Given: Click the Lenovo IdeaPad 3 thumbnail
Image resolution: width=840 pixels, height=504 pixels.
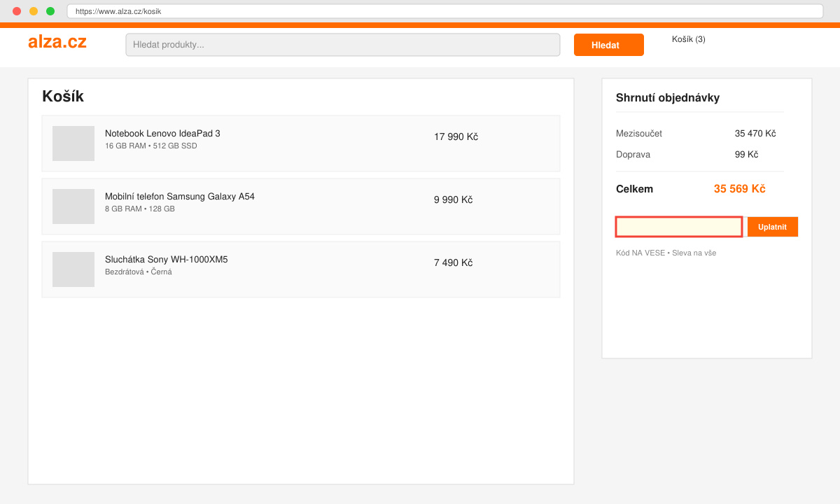Looking at the screenshot, I should pos(73,143).
